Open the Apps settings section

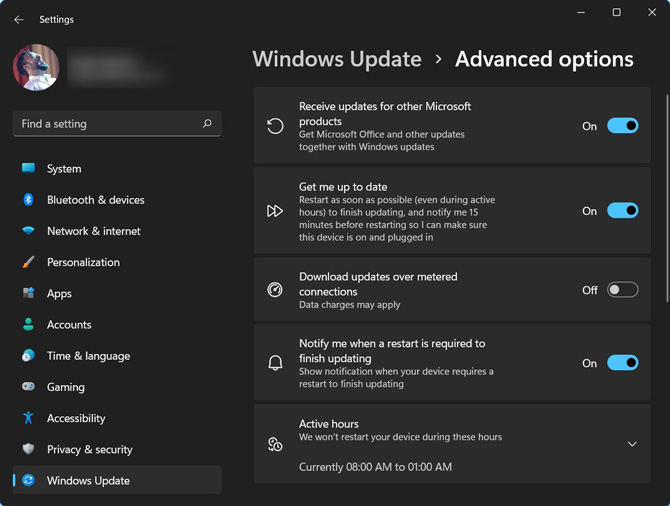click(117, 293)
